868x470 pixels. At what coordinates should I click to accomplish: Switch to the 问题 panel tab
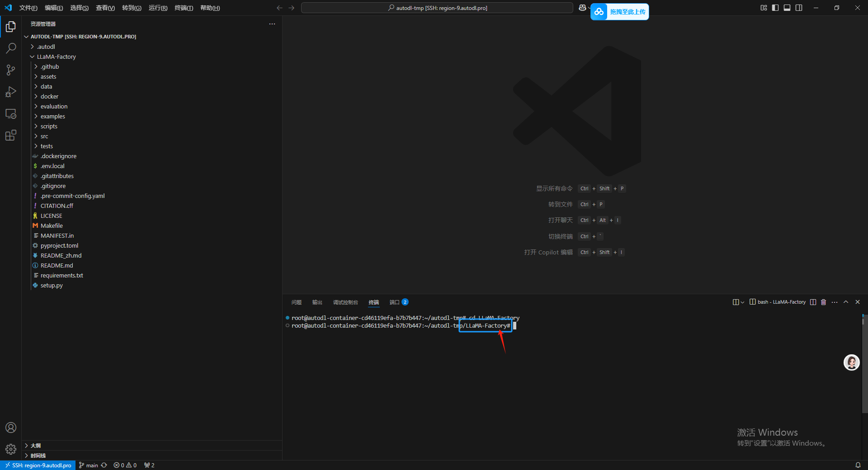point(297,302)
